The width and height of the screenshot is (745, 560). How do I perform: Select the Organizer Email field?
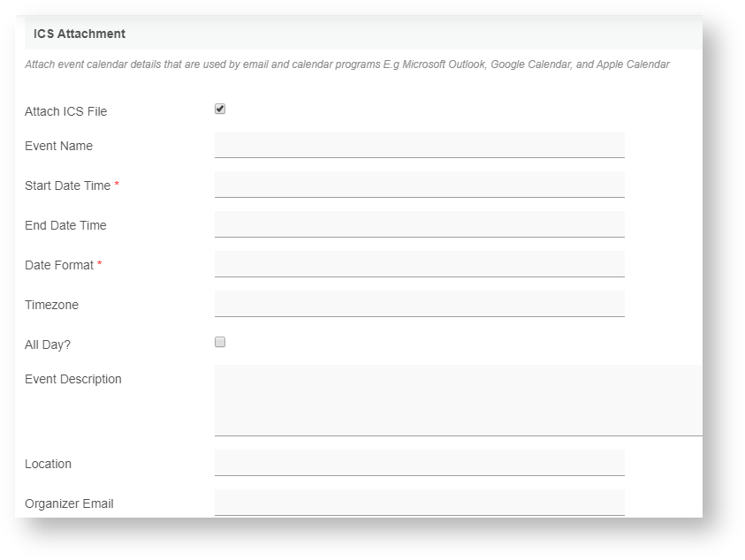[x=419, y=502]
